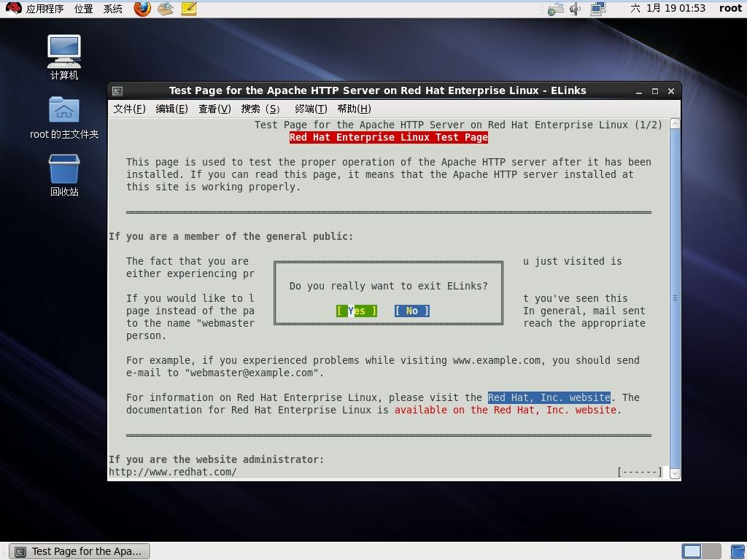Confirm exit with the Yes button
Screen dimensions: 747x560
coord(356,311)
